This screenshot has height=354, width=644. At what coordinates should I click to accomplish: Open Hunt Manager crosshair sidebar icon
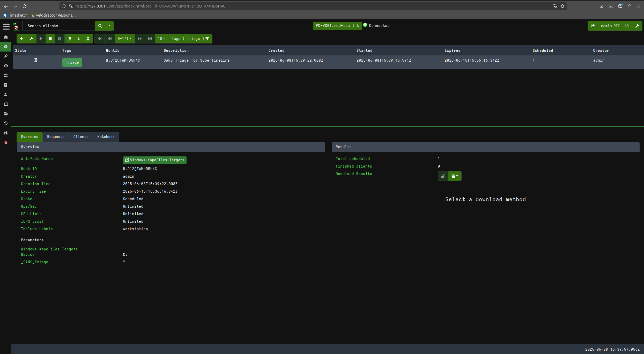tap(6, 47)
